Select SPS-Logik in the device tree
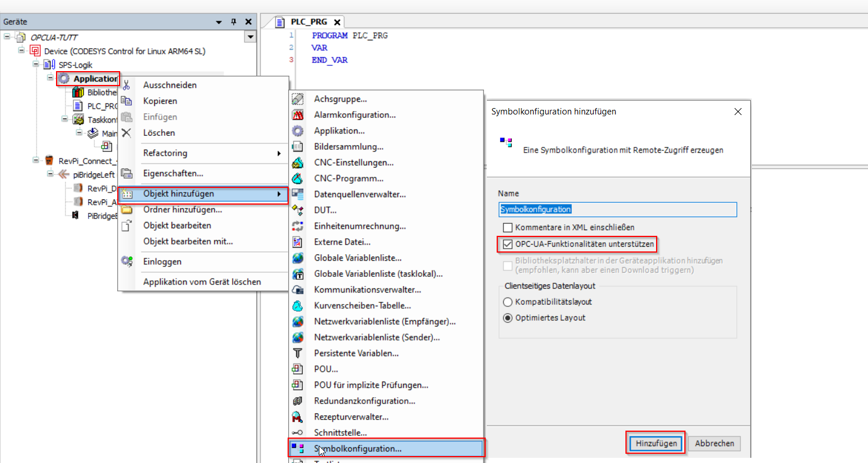The height and width of the screenshot is (463, 868). (x=75, y=65)
